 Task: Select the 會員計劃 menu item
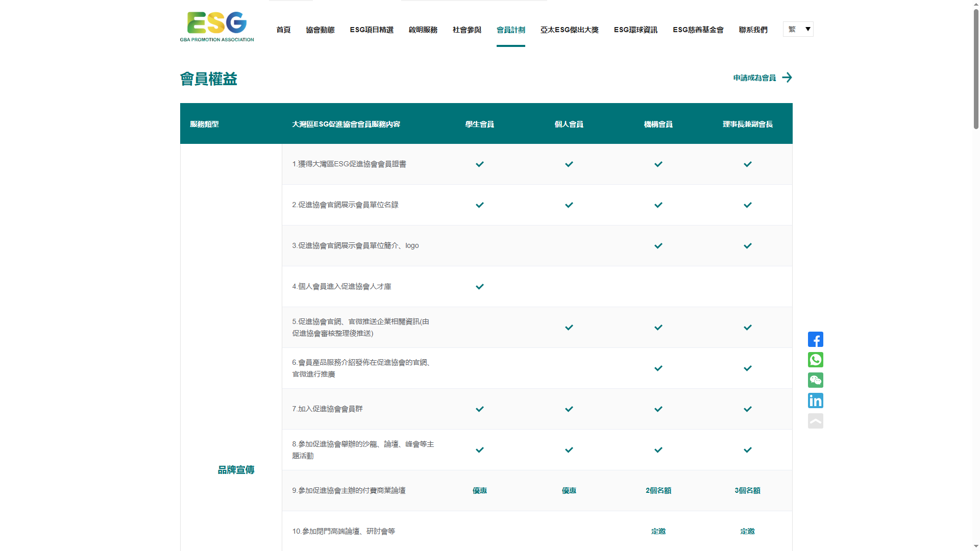511,30
